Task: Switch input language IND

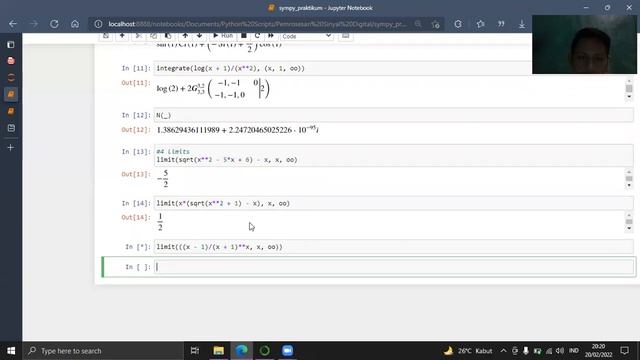Action: coord(573,351)
